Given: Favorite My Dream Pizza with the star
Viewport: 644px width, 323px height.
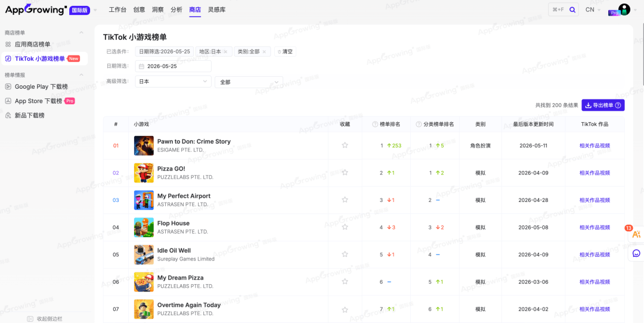Looking at the screenshot, I should (345, 281).
